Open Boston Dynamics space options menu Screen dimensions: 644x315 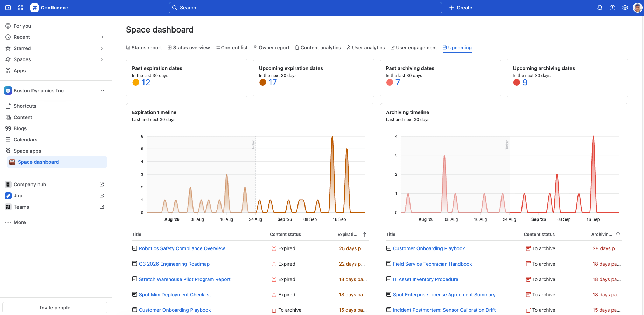coord(102,91)
